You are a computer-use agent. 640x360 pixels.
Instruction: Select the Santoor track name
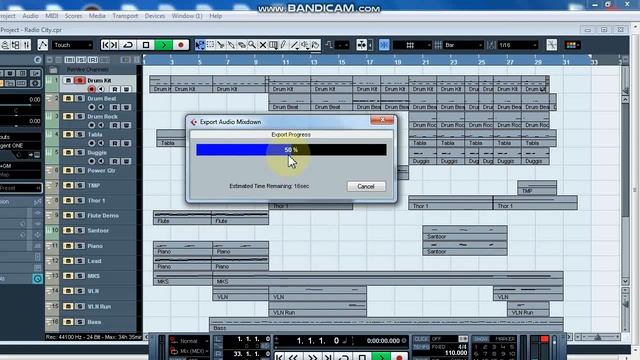coord(98,231)
